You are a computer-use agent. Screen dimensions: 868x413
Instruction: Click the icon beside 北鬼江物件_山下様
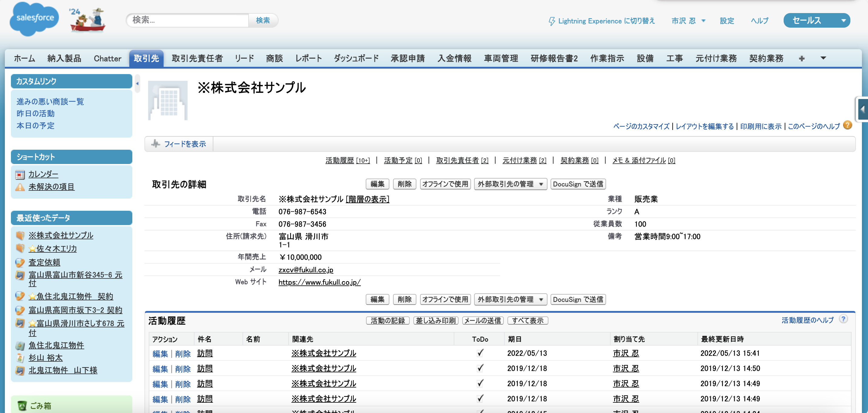coord(20,370)
